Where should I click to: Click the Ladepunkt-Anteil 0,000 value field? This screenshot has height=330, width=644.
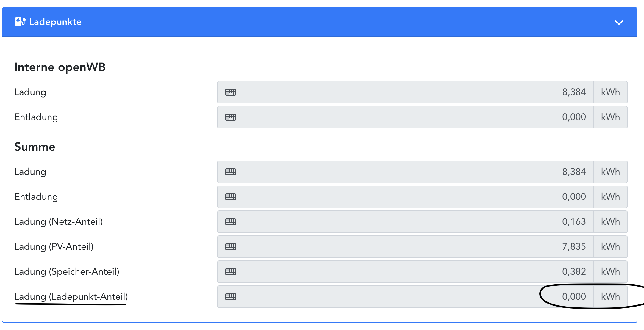pyautogui.click(x=418, y=297)
